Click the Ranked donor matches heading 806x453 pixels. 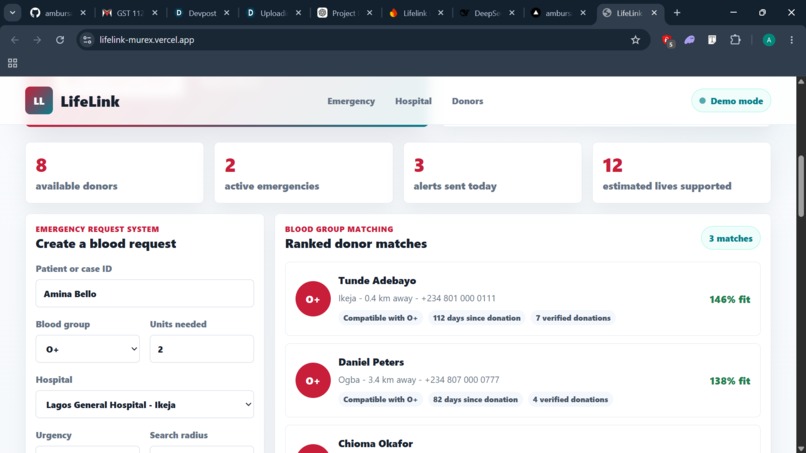tap(356, 244)
